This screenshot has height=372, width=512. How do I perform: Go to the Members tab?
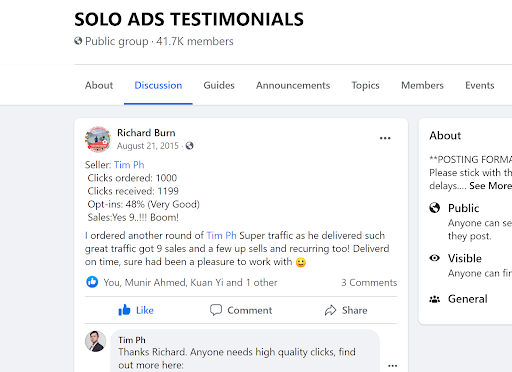pos(422,85)
